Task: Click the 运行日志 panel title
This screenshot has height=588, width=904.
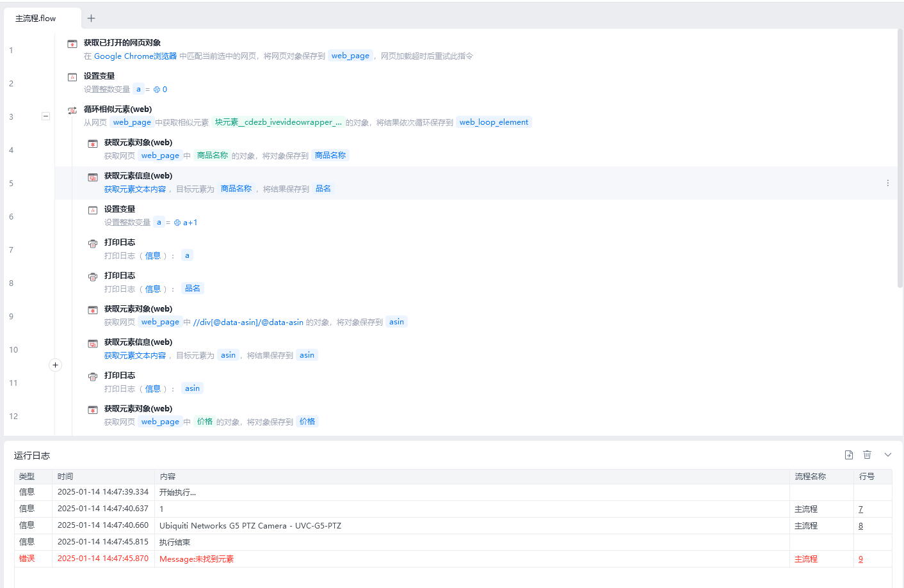Action: pyautogui.click(x=32, y=456)
